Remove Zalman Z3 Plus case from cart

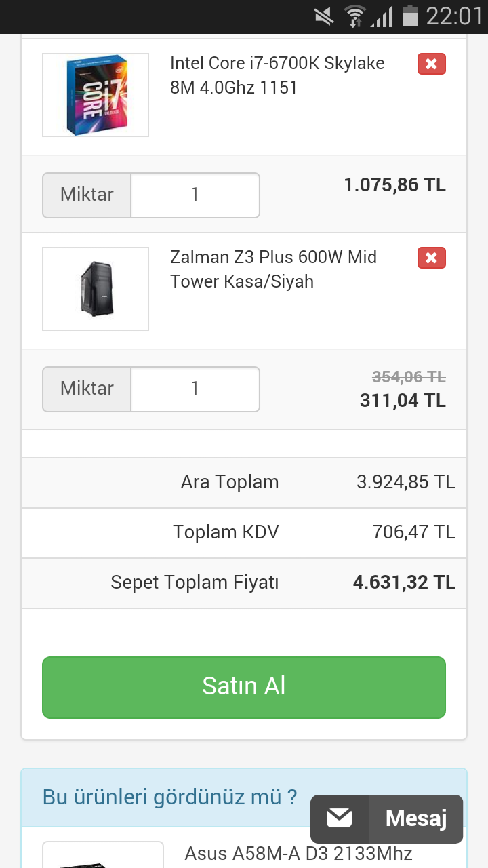431,258
